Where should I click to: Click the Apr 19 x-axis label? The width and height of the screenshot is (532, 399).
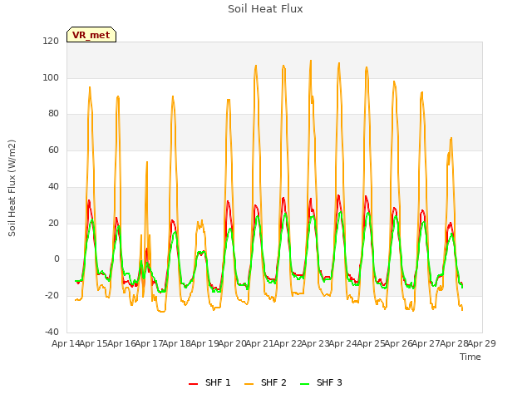click(204, 343)
